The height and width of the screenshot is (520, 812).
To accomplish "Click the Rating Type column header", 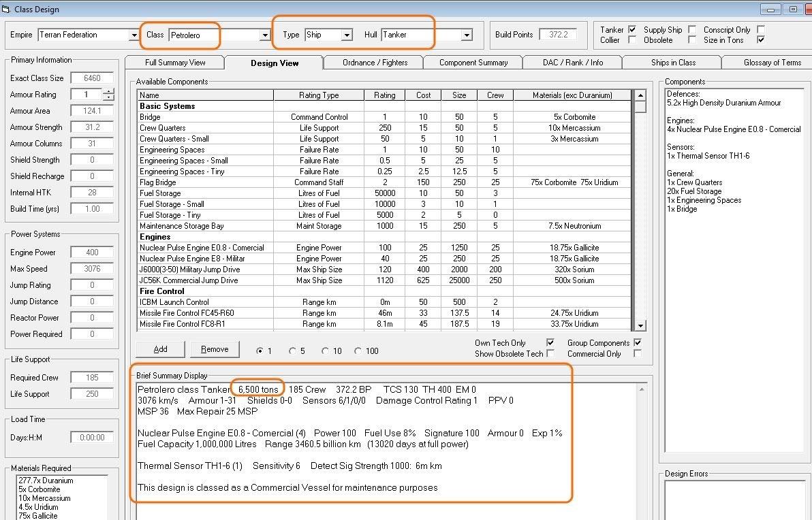I will click(319, 95).
